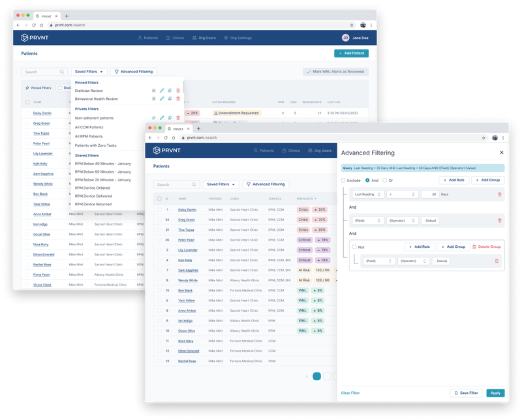Delete the Last Reading rule
The image size is (522, 420).
(499, 194)
